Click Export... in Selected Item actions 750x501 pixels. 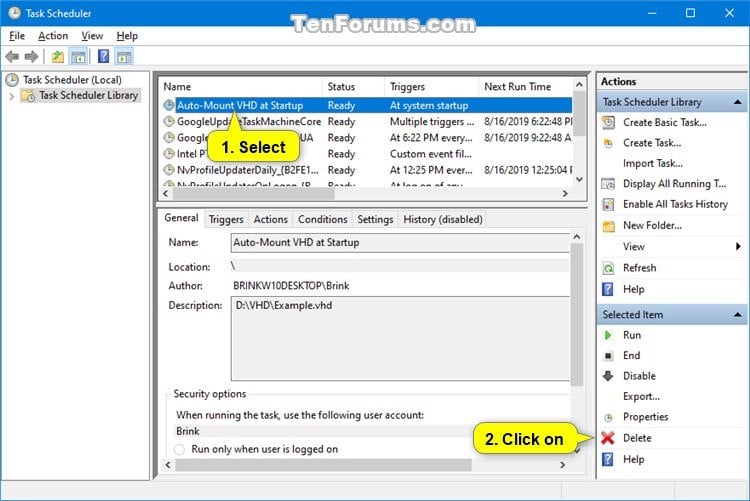(x=641, y=397)
